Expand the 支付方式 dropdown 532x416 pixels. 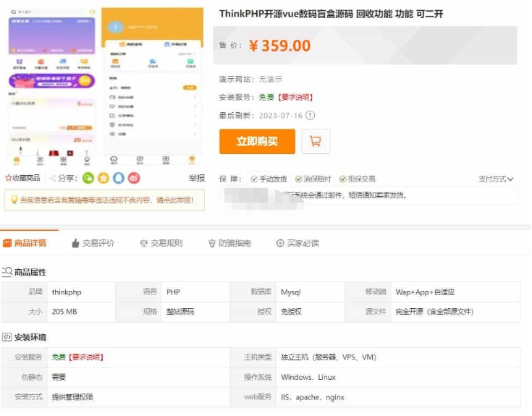click(496, 179)
